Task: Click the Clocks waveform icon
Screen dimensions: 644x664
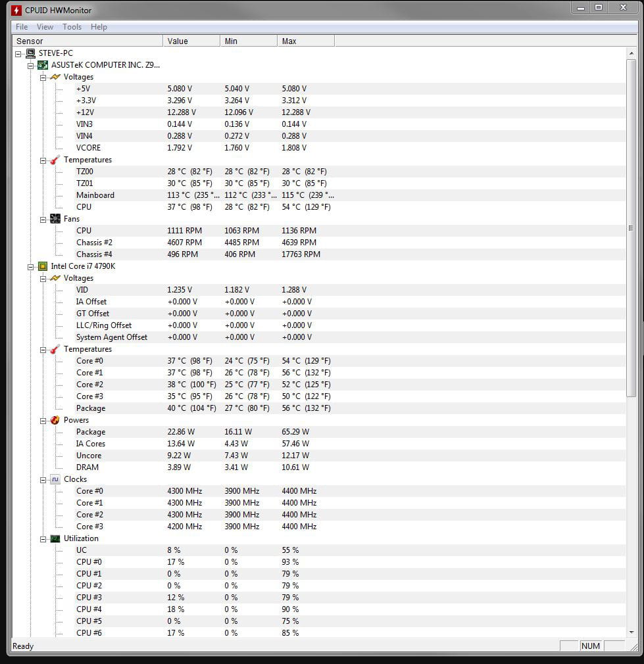Action: coord(55,479)
